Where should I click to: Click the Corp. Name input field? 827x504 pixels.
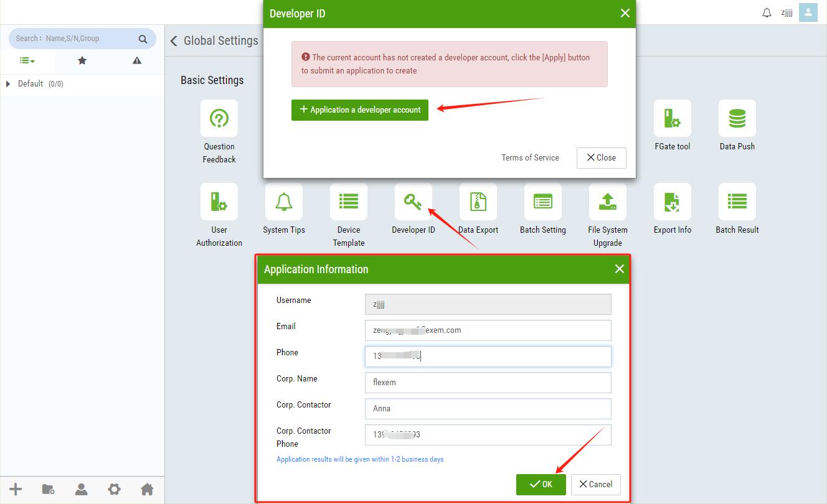tap(488, 383)
